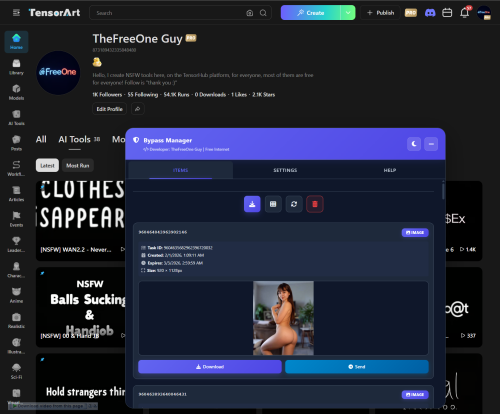
Task: Click the magnifier search icon
Action: click(263, 13)
